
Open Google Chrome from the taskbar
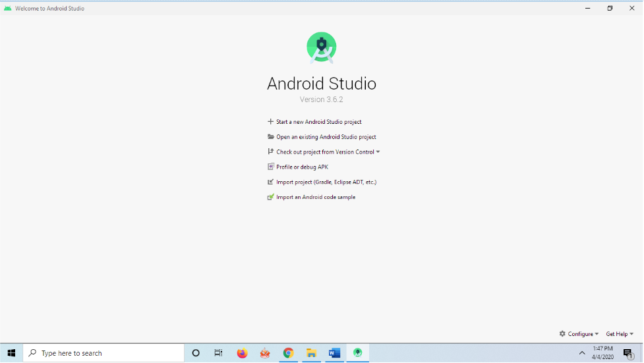[x=288, y=353]
